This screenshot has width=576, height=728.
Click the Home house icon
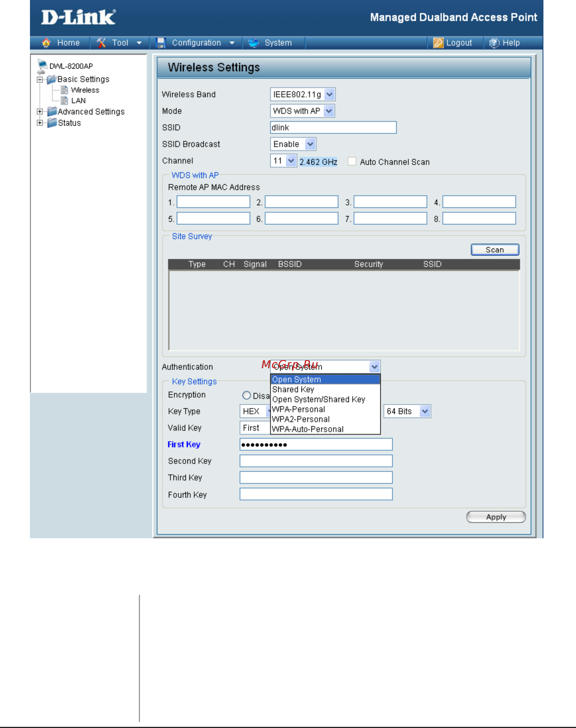pyautogui.click(x=46, y=43)
